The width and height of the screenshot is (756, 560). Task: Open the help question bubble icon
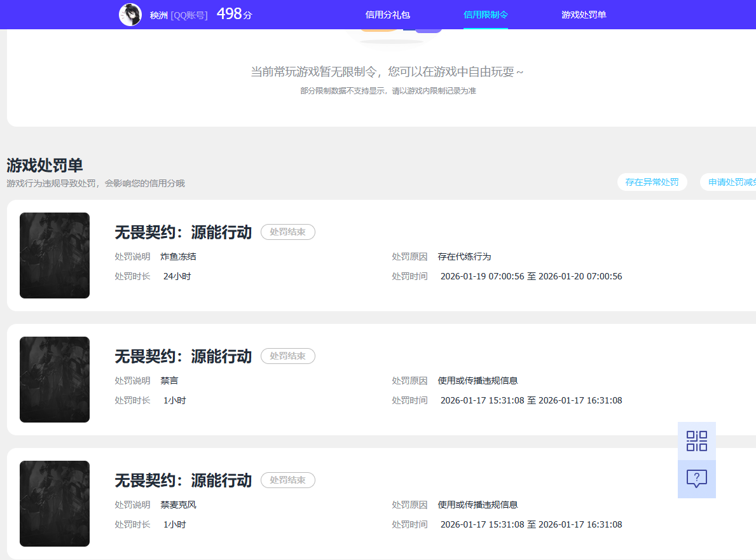pyautogui.click(x=697, y=479)
